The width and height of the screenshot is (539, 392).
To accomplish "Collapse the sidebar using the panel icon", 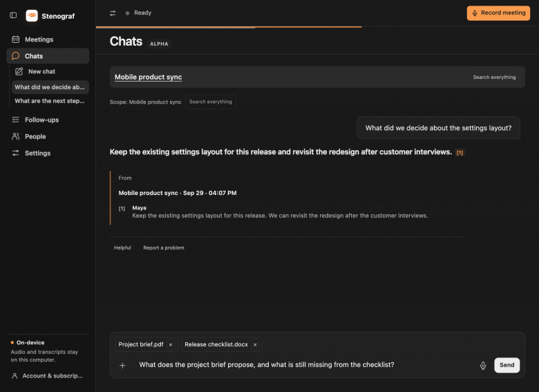I will pyautogui.click(x=13, y=15).
